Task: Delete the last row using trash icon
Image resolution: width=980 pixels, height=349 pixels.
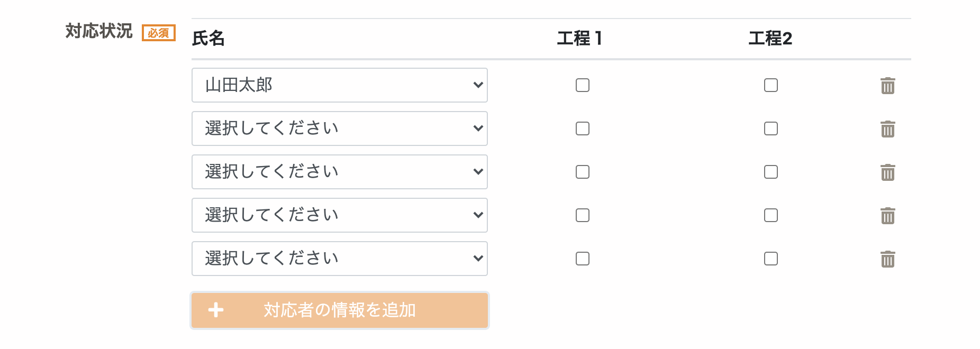Action: pos(887,259)
